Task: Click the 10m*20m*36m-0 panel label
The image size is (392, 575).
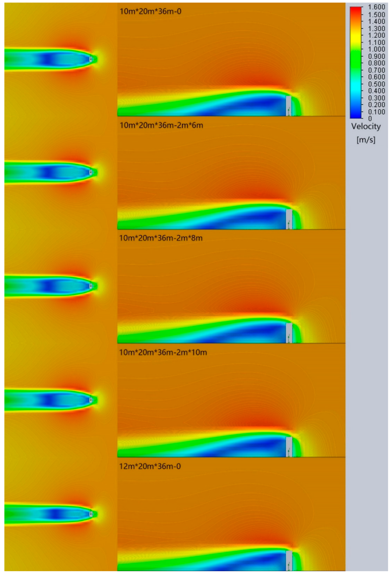Action: (x=150, y=11)
